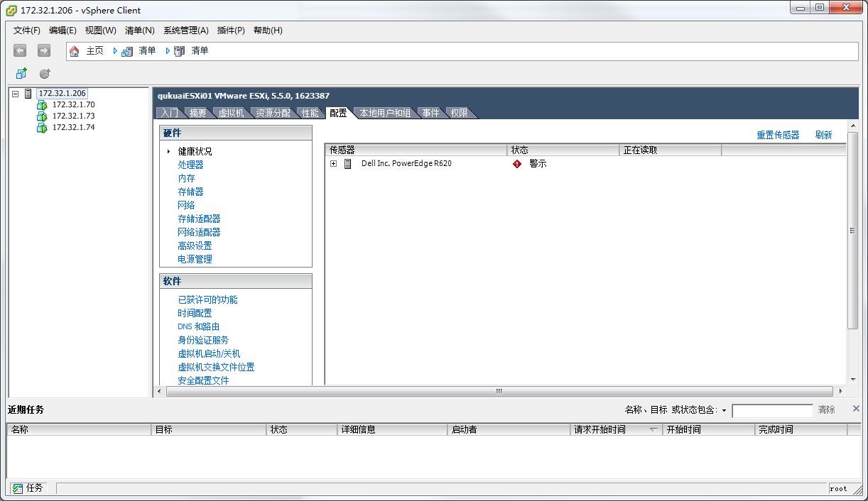The height and width of the screenshot is (501, 868).
Task: Open the 文件(F) menu
Action: coord(27,31)
